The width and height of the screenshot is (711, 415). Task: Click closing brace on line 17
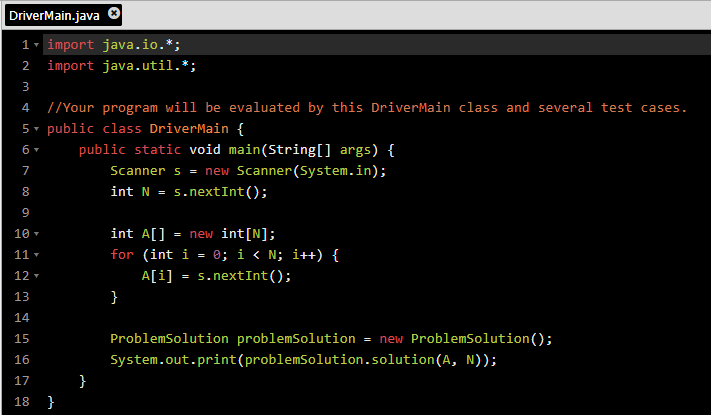[x=83, y=381]
